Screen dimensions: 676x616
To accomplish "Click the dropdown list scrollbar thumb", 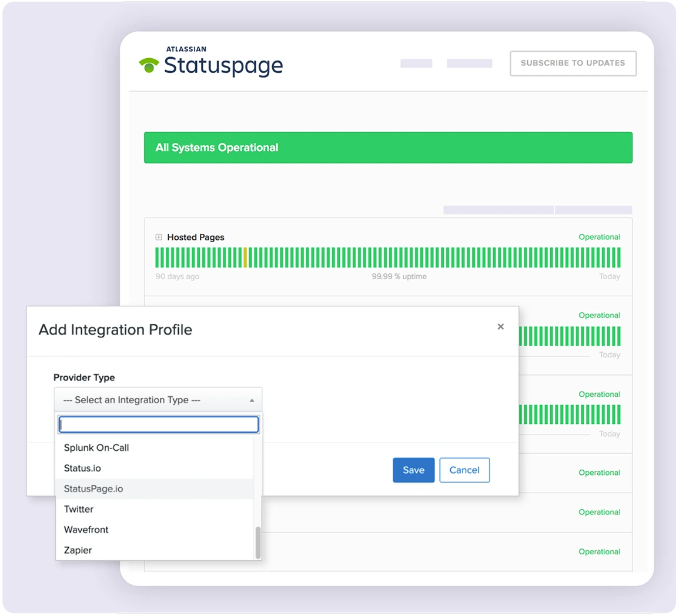I will click(x=258, y=543).
